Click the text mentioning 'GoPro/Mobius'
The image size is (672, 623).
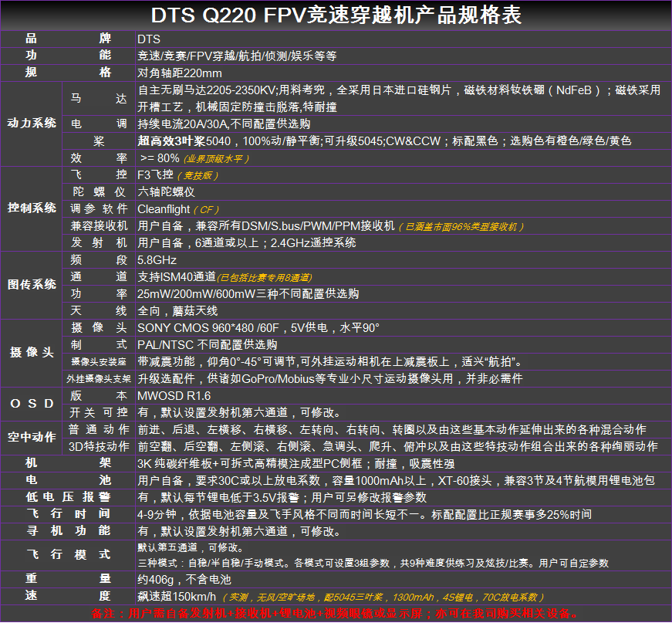point(330,378)
